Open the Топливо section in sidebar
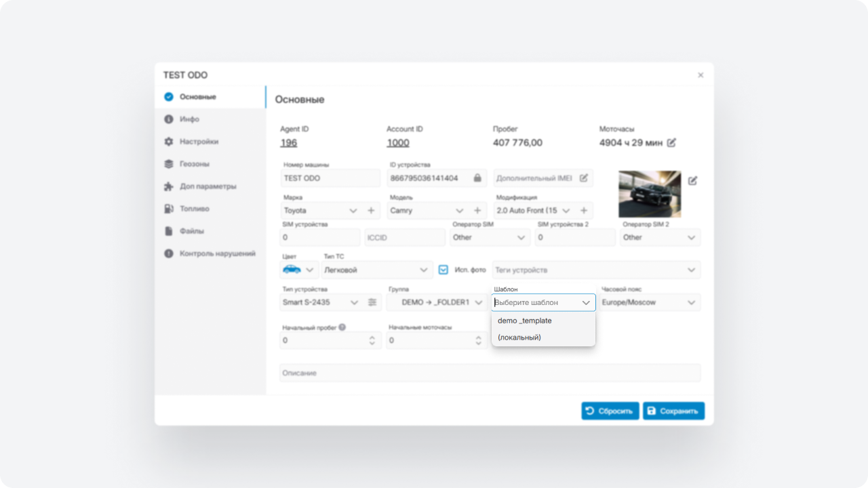The height and width of the screenshot is (488, 868). (194, 209)
